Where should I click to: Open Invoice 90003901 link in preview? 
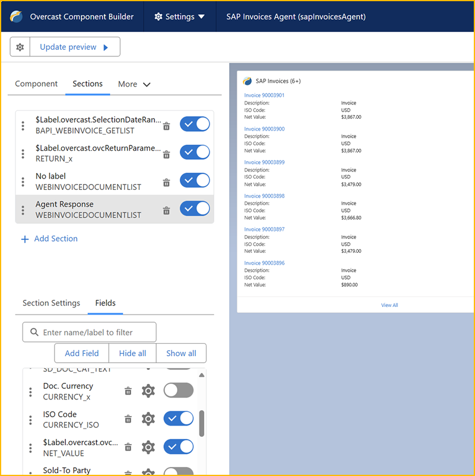[x=264, y=96]
